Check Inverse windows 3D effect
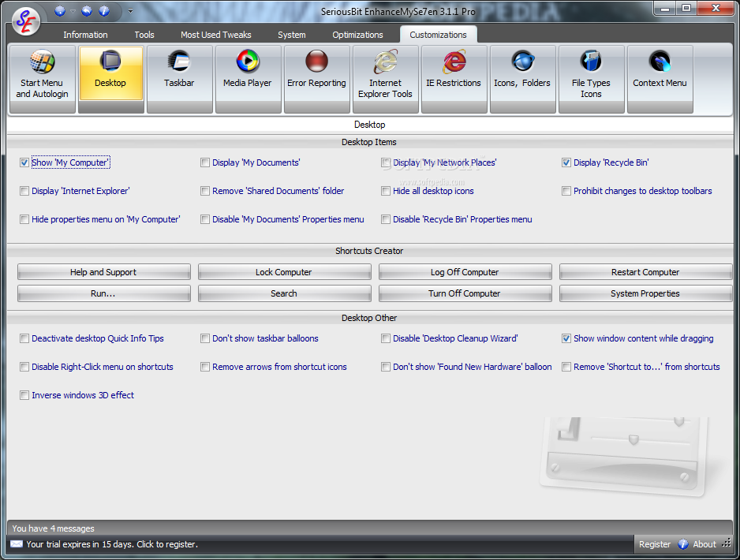 pyautogui.click(x=24, y=395)
